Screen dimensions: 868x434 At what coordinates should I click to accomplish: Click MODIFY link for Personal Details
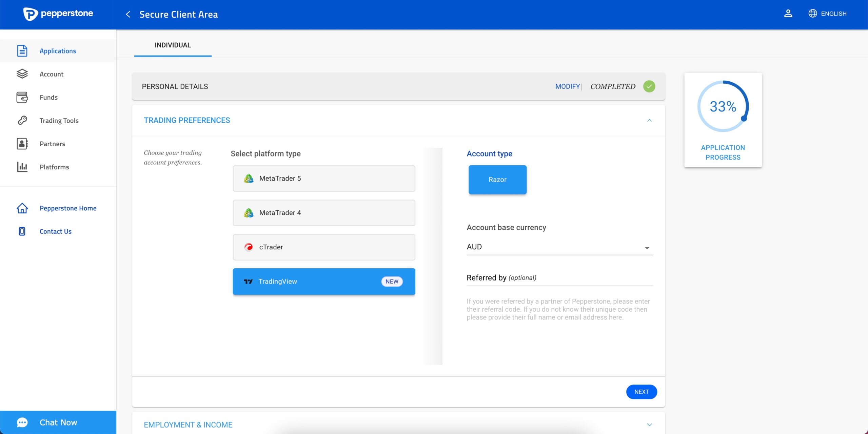(x=567, y=86)
